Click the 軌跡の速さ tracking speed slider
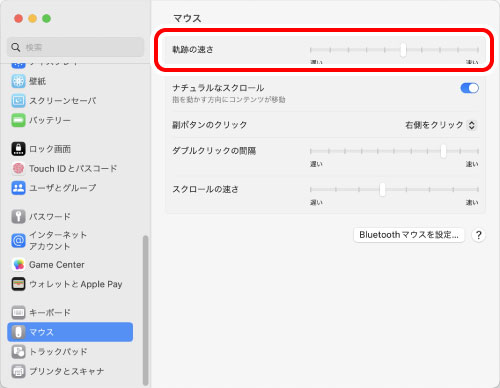Screen dimensions: 500x388 (x=394, y=50)
